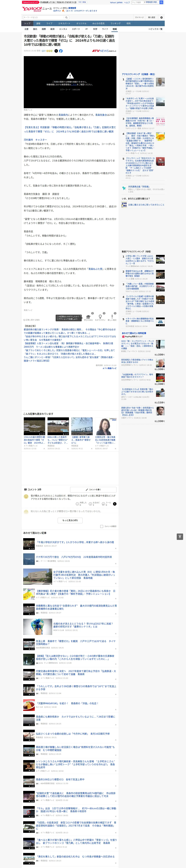Click the 購入履歴 button
This screenshot has height=868, width=186.
pos(152,18)
